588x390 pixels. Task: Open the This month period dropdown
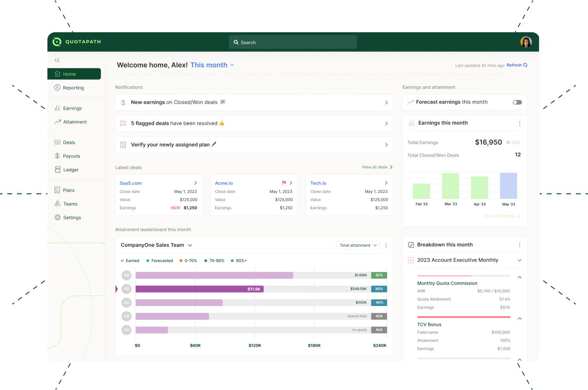(212, 65)
